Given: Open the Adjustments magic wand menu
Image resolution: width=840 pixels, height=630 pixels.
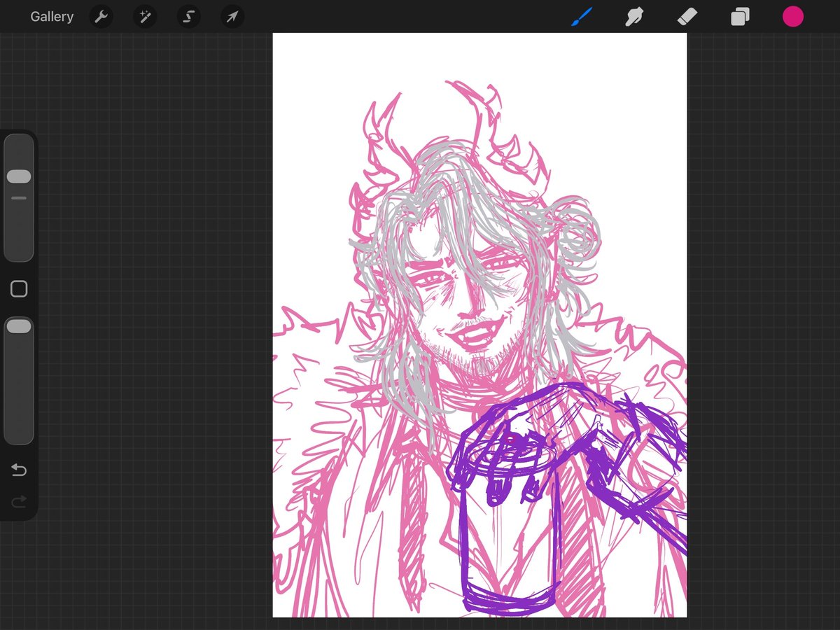Looking at the screenshot, I should click(145, 17).
